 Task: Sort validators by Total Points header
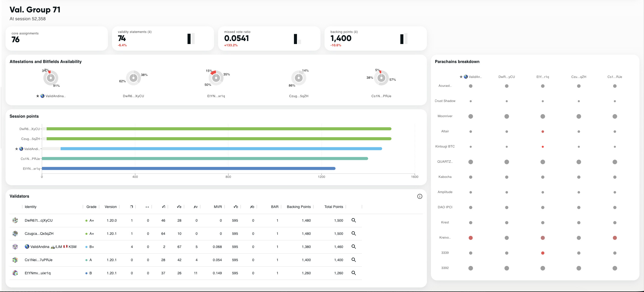[334, 207]
